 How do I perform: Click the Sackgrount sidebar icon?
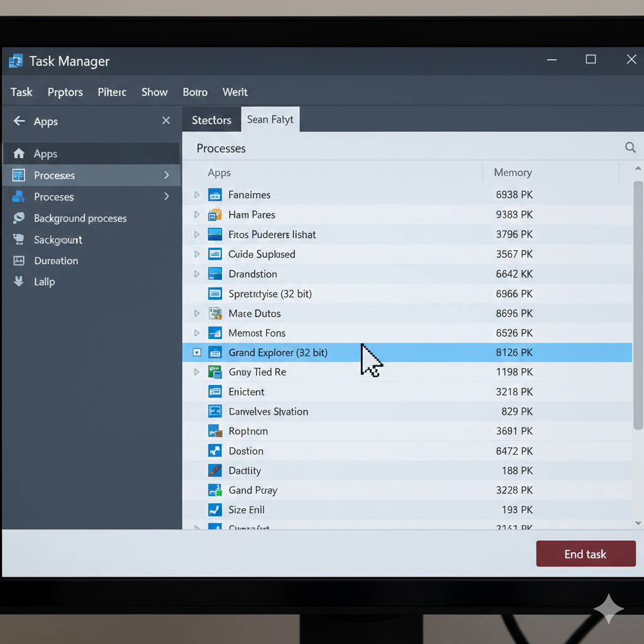tap(18, 240)
